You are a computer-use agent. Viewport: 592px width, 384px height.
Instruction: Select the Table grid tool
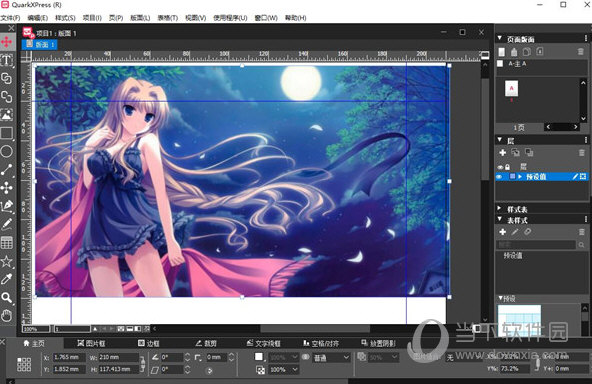[x=7, y=242]
